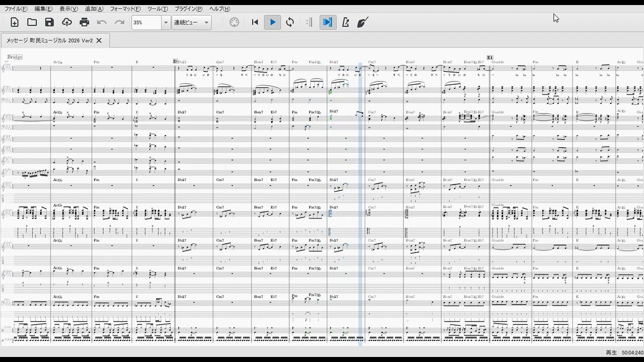The image size is (644, 362).
Task: Toggle loop playback with the circular arrows icon
Action: 290,22
